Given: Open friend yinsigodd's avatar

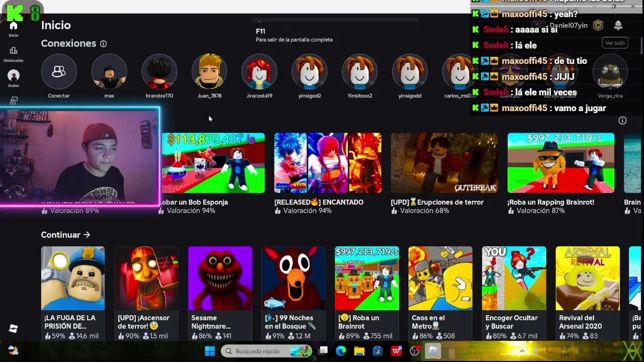Looking at the screenshot, I should (x=410, y=72).
